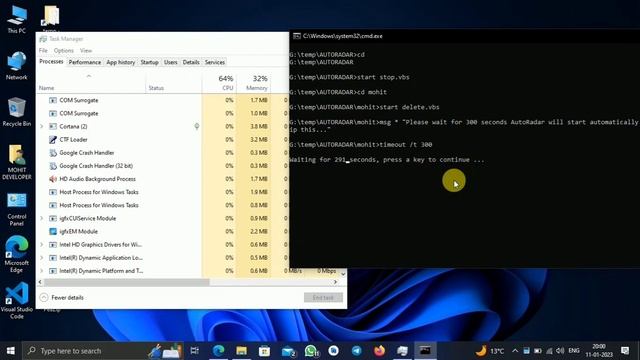640x360 pixels.
Task: Open the File menu in Task Manager
Action: pos(43,50)
